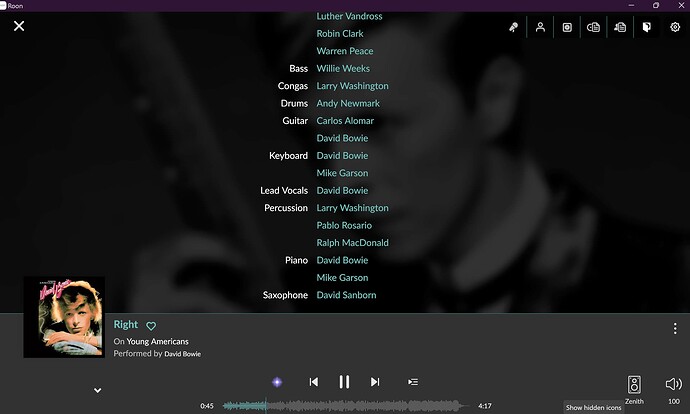Show the signal path quality indicator
690x414 pixels.
[x=277, y=382]
